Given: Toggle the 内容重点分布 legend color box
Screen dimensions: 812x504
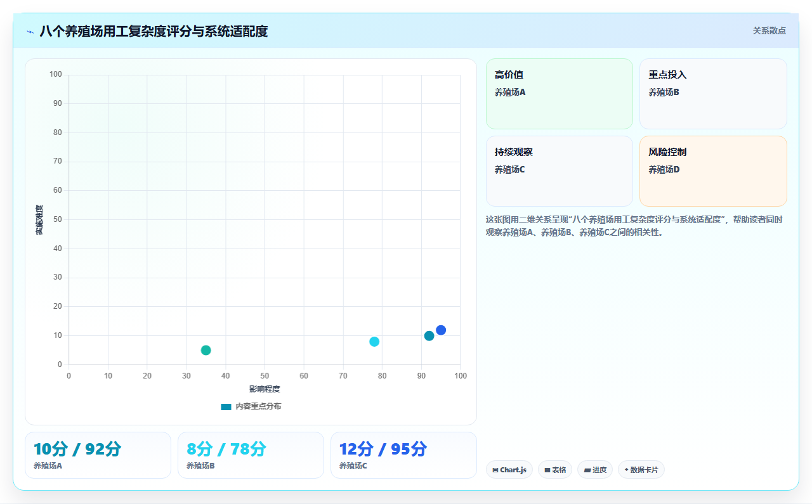Looking at the screenshot, I should click(226, 406).
